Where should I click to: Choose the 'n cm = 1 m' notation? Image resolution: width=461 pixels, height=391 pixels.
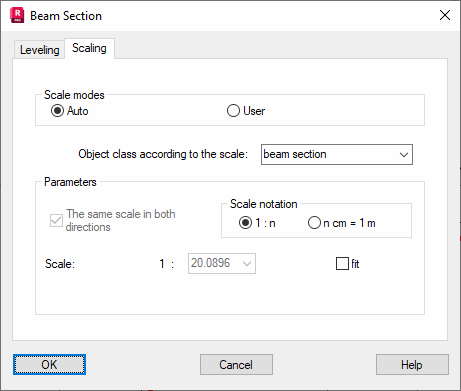coord(314,223)
